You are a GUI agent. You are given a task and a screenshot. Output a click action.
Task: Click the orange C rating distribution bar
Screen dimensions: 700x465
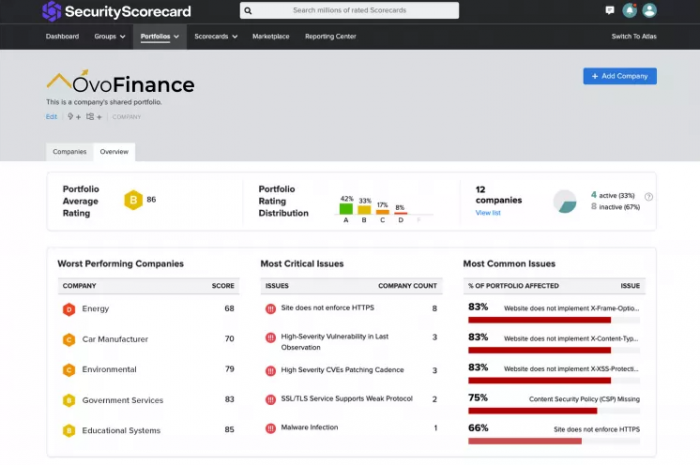383,212
